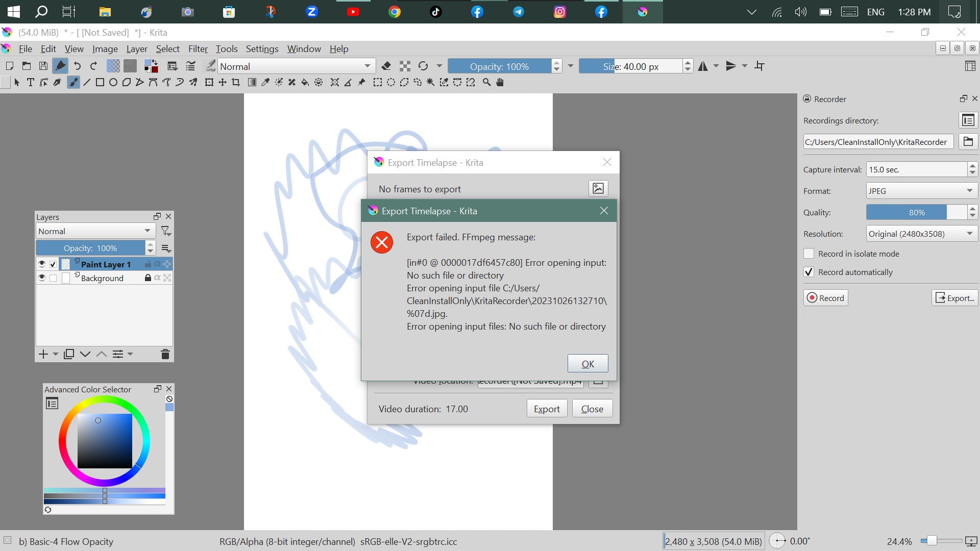
Task: Select the Gradient tool
Action: 252,82
